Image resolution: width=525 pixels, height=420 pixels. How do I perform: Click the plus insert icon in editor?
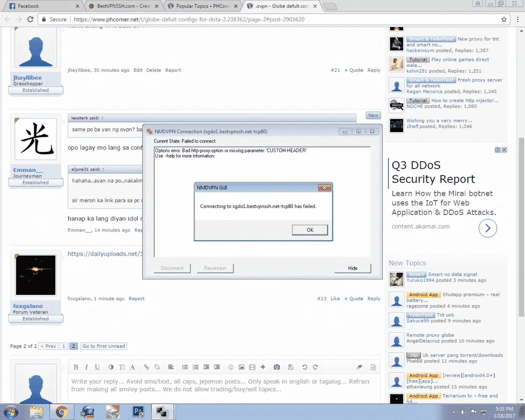click(x=262, y=367)
